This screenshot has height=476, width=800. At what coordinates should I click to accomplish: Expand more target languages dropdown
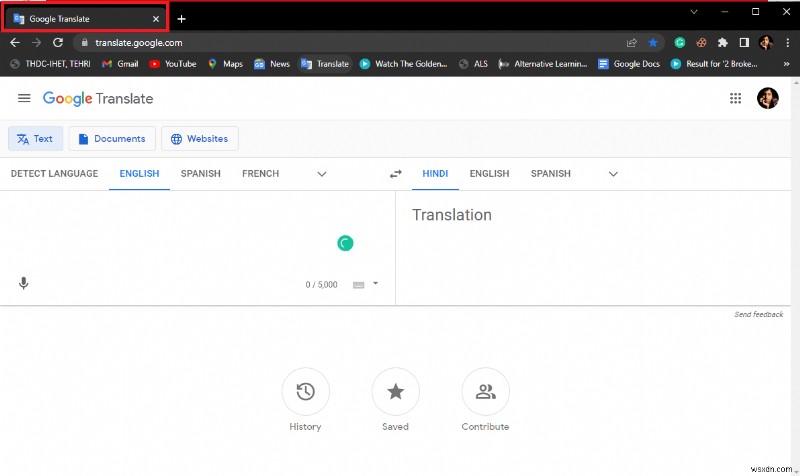(613, 174)
